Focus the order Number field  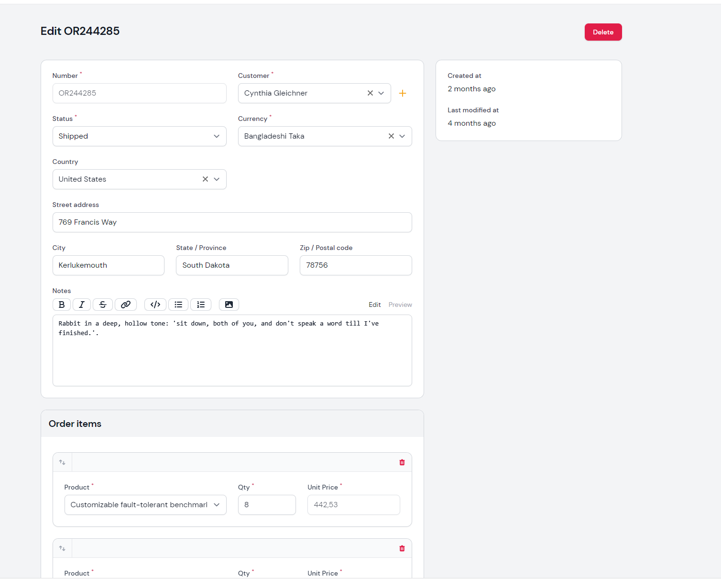coord(140,93)
